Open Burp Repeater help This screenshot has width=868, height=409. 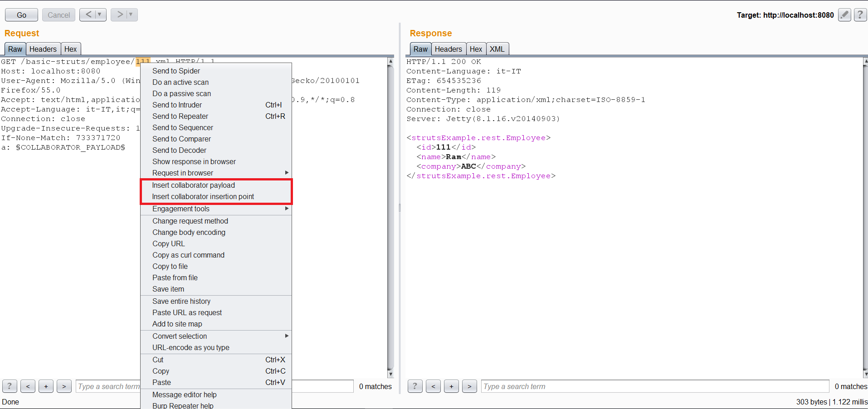click(216, 405)
